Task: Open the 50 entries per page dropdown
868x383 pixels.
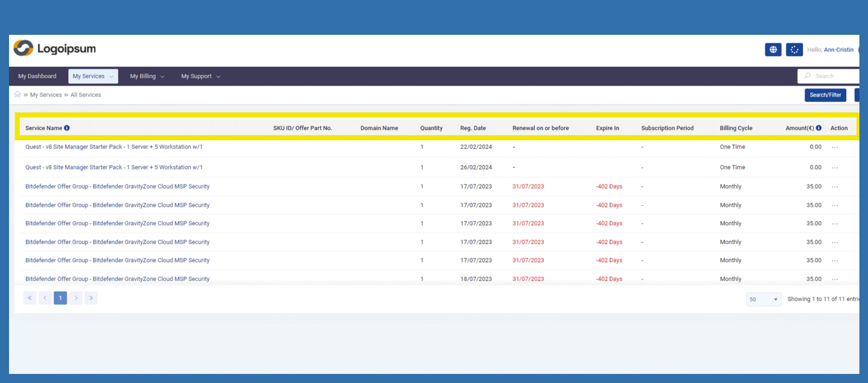Action: pos(763,299)
